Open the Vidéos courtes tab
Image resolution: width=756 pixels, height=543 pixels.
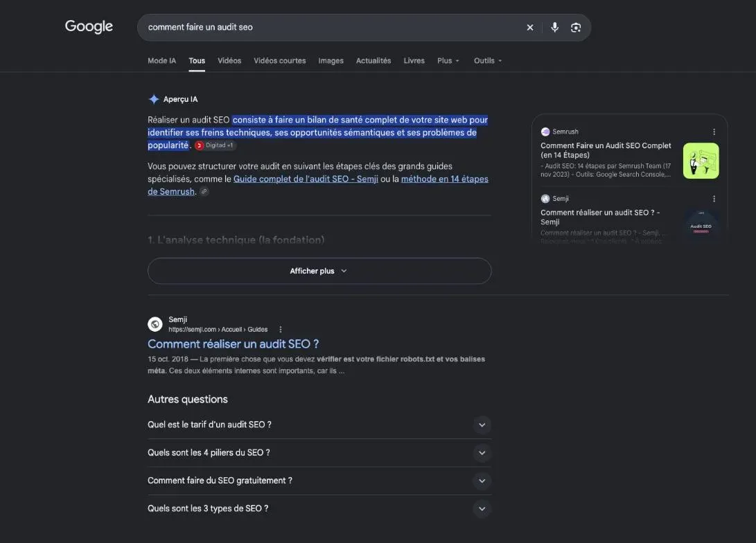pyautogui.click(x=280, y=61)
